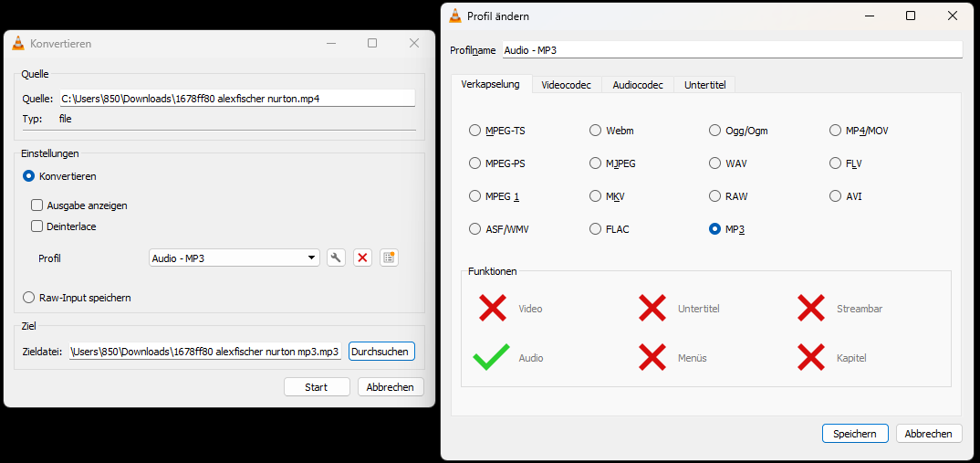Switch to the Verkapselung tab
The height and width of the screenshot is (463, 980).
coord(491,84)
